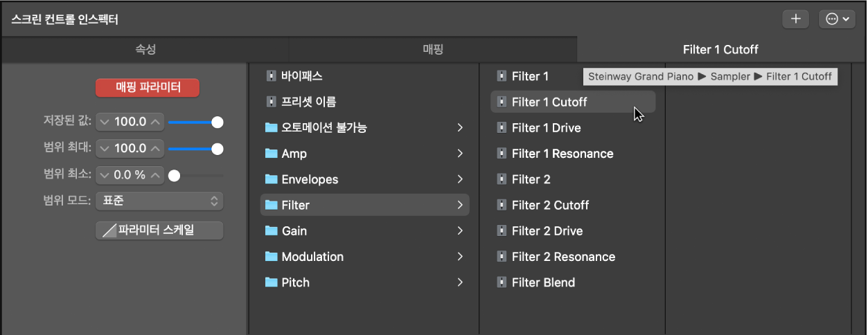Click the 프리셋 이름 parameter icon

[x=271, y=102]
